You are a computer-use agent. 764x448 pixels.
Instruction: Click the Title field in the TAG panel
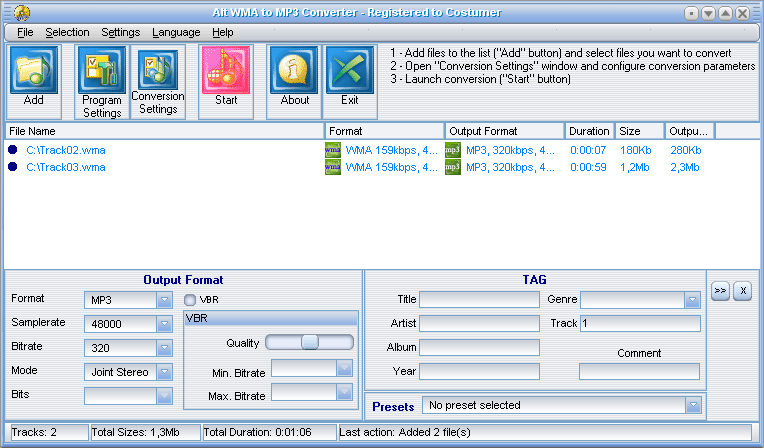[479, 299]
